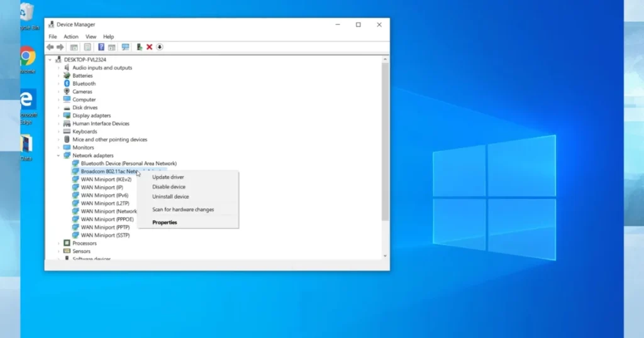Click the scrollbar up arrow
The width and height of the screenshot is (644, 338).
point(385,60)
